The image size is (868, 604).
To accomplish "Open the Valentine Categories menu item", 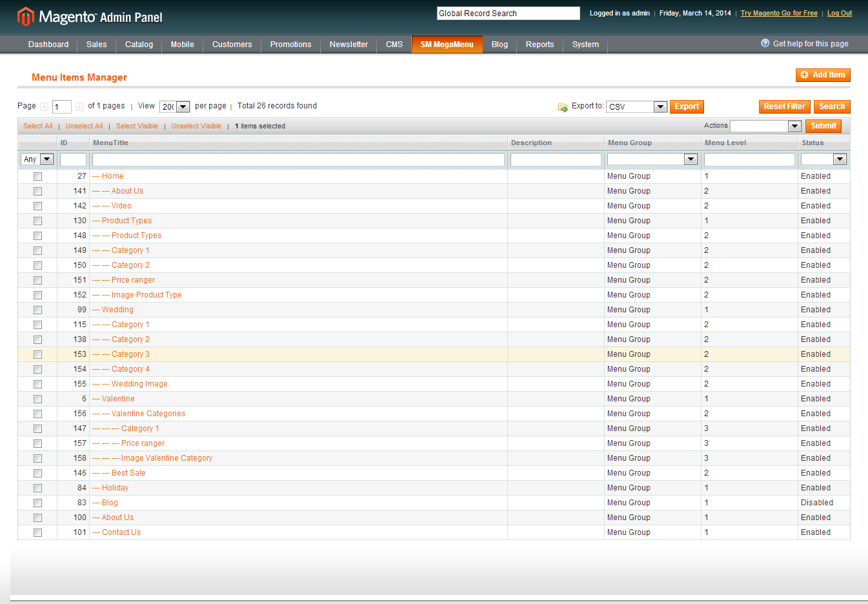I will click(148, 414).
